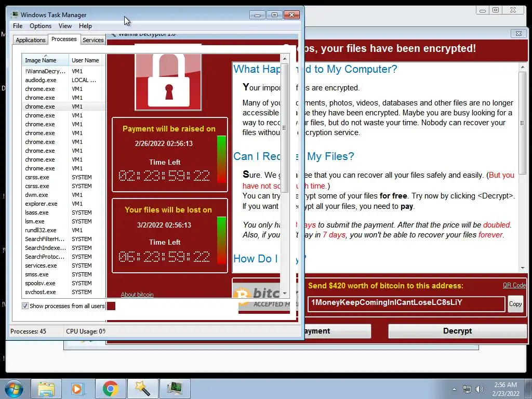Open Google Chrome from the taskbar

[110, 389]
